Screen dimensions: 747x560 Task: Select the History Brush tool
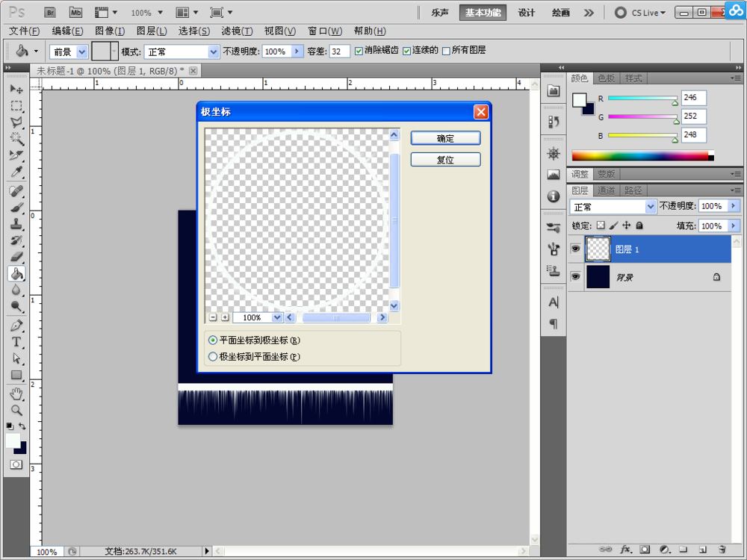coord(16,240)
